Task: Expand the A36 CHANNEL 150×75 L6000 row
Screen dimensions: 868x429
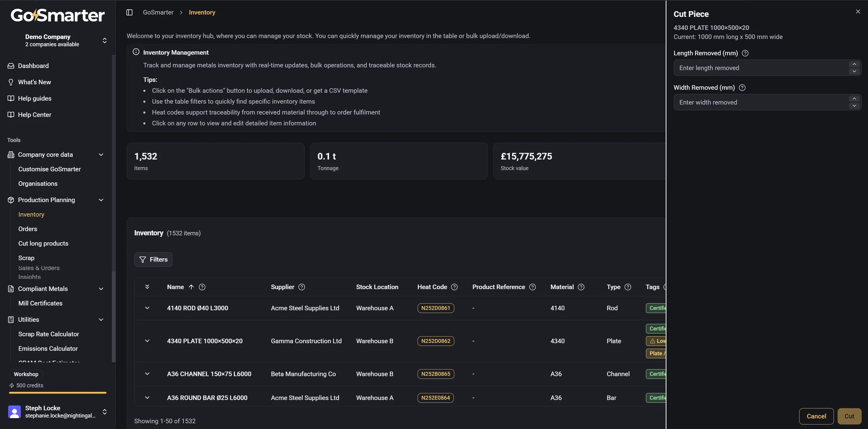Action: coord(147,374)
